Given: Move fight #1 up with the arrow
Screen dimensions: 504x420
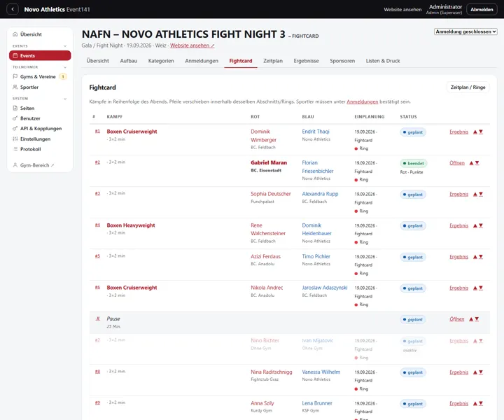Looking at the screenshot, I should click(x=475, y=132).
